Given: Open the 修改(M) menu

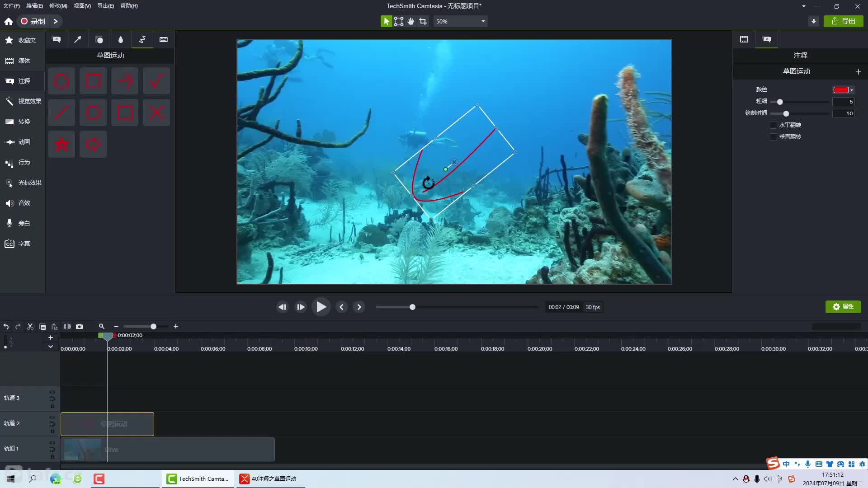Looking at the screenshot, I should tap(58, 6).
